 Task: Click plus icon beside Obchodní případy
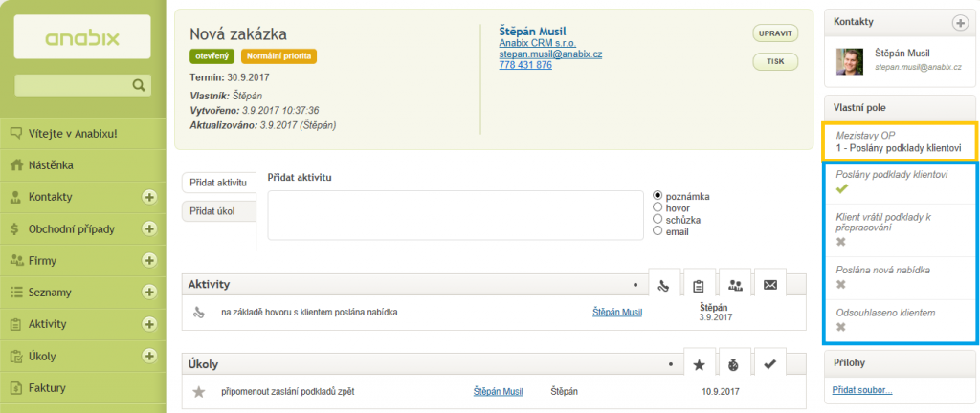(x=148, y=228)
